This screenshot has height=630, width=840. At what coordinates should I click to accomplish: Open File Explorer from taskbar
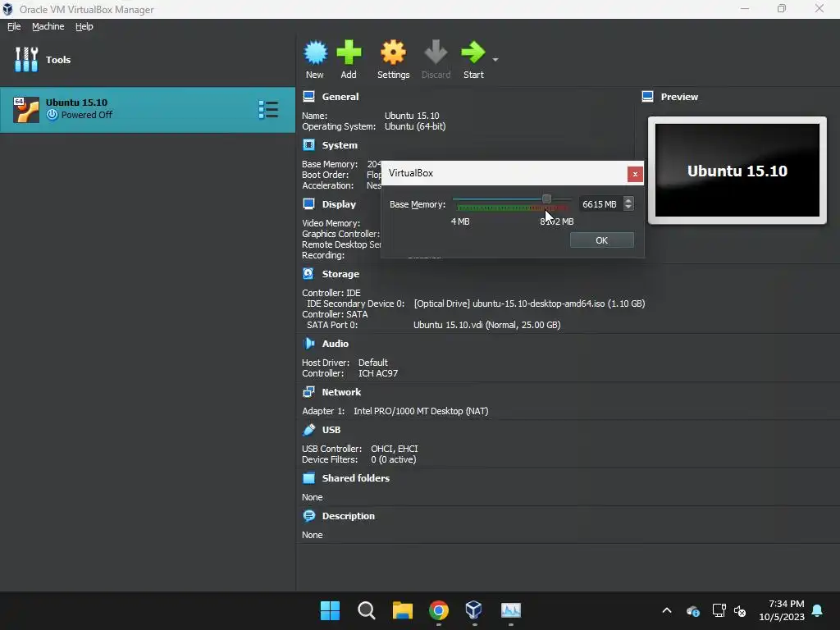(402, 610)
